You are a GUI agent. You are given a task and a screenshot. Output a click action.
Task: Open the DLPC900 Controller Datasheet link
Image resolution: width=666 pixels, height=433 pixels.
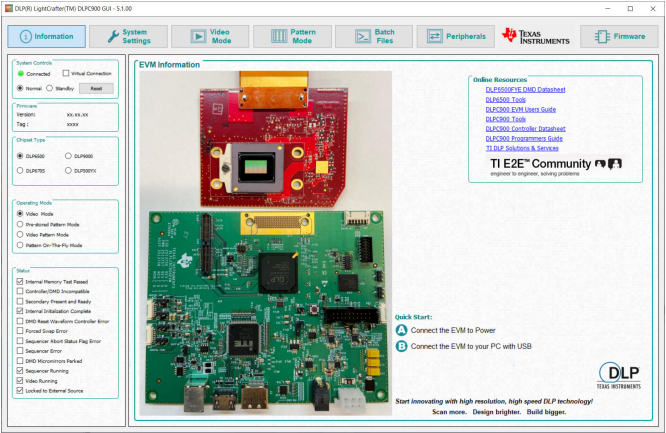pyautogui.click(x=525, y=128)
